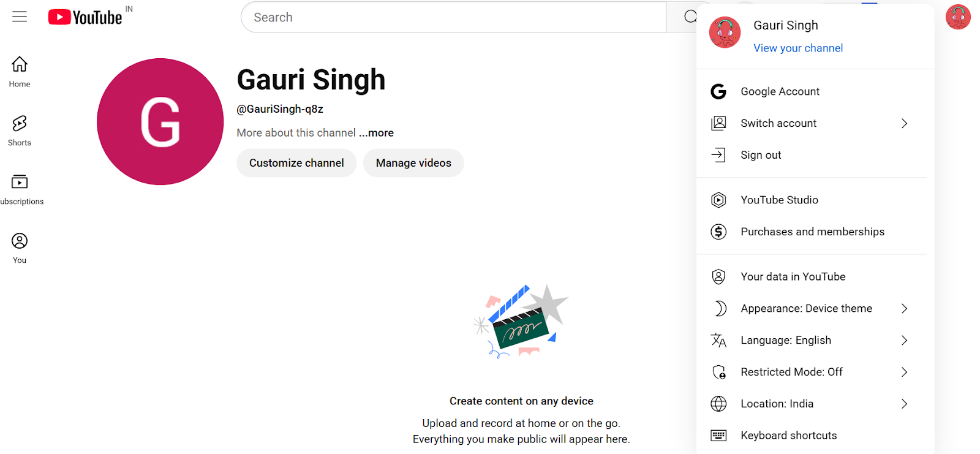Click the search magnifier icon
This screenshot has width=980, height=454.
690,17
